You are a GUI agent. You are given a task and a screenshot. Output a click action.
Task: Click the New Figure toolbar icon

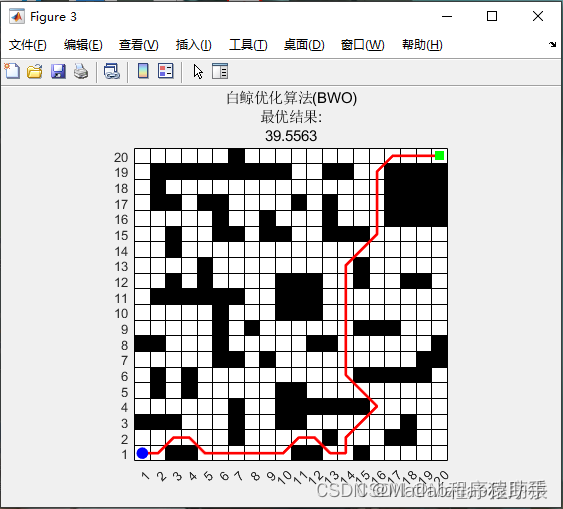[x=12, y=71]
